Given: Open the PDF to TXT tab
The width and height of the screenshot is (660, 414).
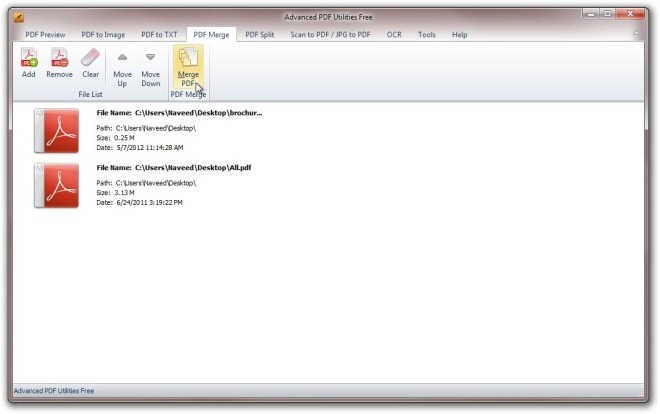Looking at the screenshot, I should (159, 34).
